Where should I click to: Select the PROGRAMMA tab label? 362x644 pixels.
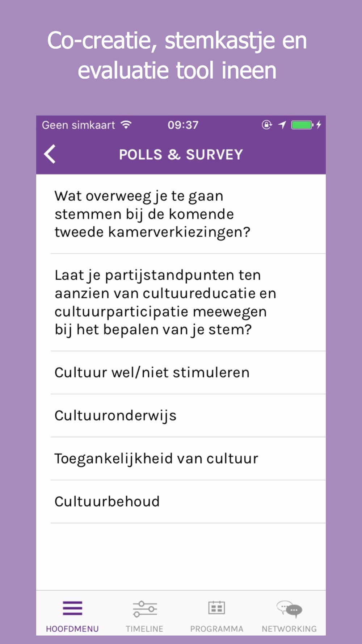pyautogui.click(x=216, y=629)
